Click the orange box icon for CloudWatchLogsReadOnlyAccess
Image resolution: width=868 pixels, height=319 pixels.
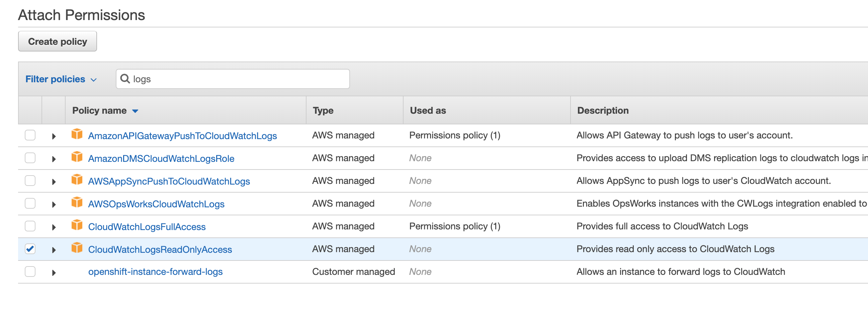pos(77,247)
